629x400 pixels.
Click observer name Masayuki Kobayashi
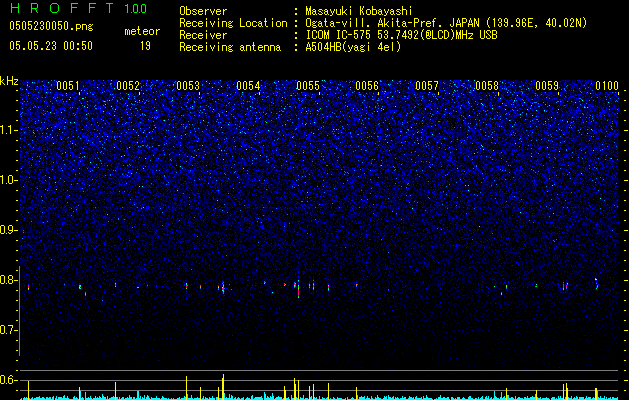pyautogui.click(x=359, y=12)
